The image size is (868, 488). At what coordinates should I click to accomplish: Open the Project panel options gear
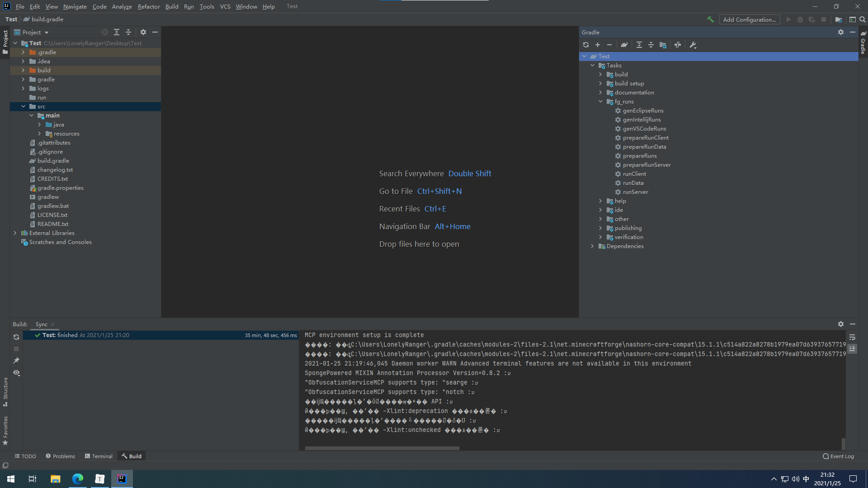[143, 32]
